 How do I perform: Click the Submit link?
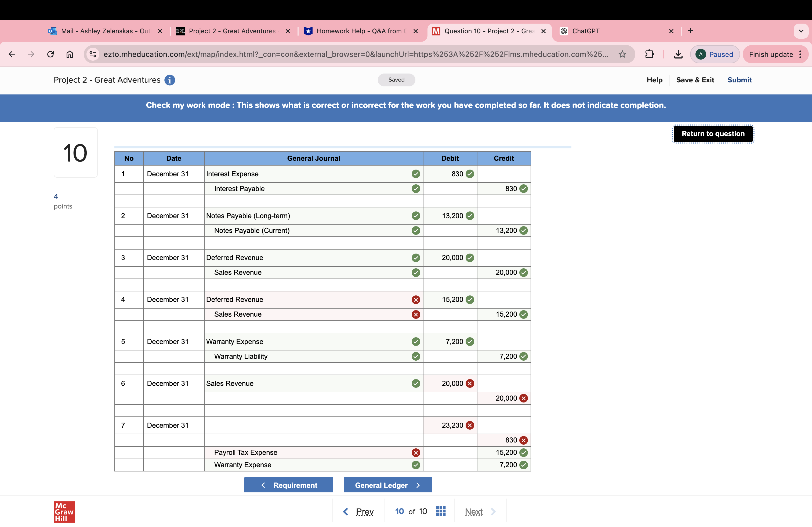[x=739, y=80]
